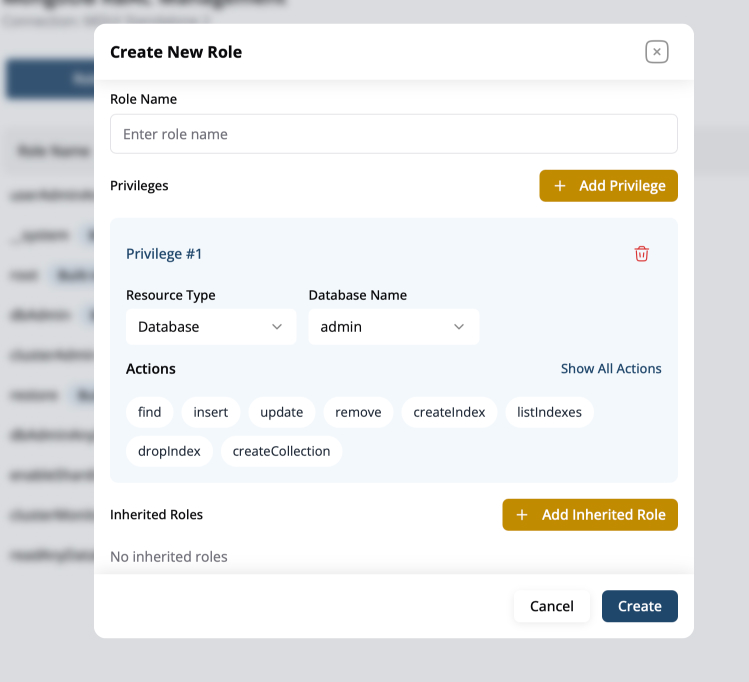Viewport: 749px width, 682px height.
Task: Click the plus icon on Add Inherited Role
Action: [x=522, y=515]
